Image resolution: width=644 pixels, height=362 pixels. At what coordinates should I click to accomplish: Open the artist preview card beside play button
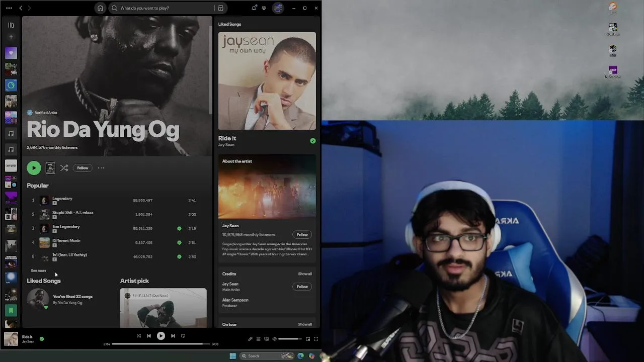coord(50,168)
